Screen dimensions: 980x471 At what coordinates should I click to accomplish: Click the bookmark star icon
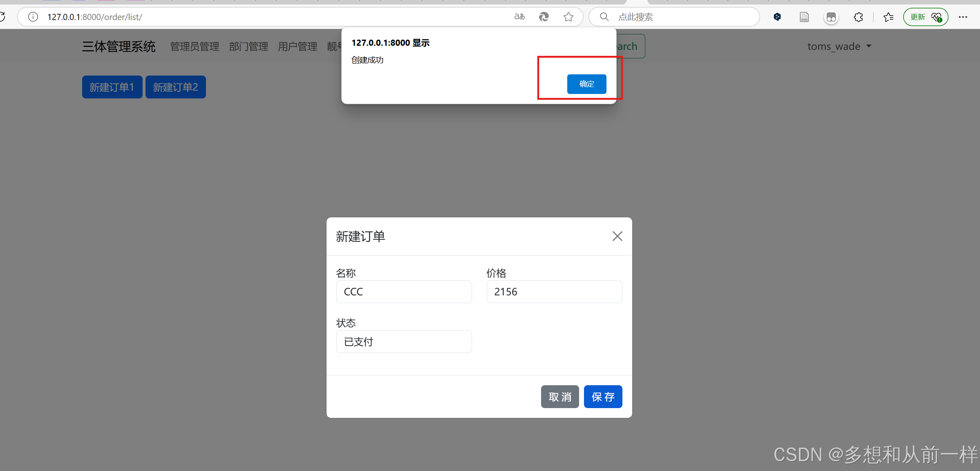[x=568, y=17]
